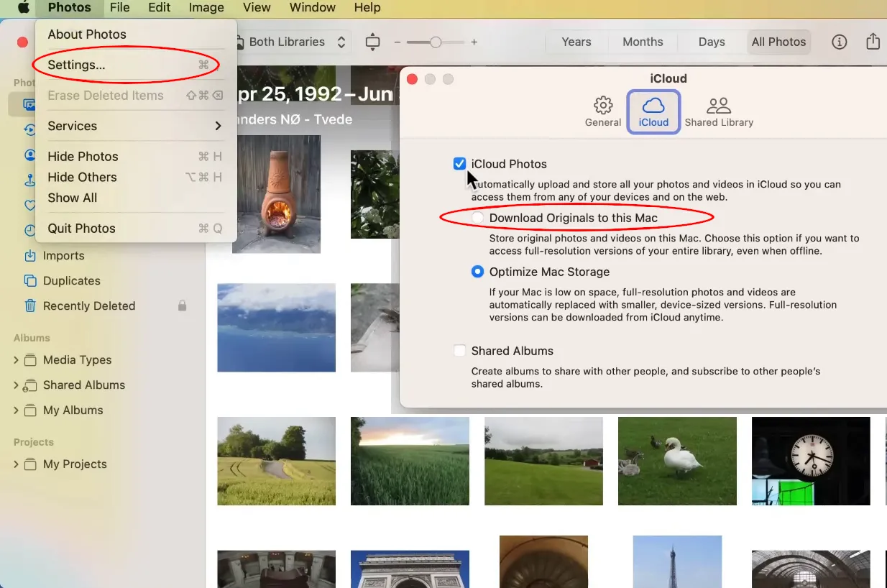
Task: Open the Window menu in the menu bar
Action: coord(312,8)
